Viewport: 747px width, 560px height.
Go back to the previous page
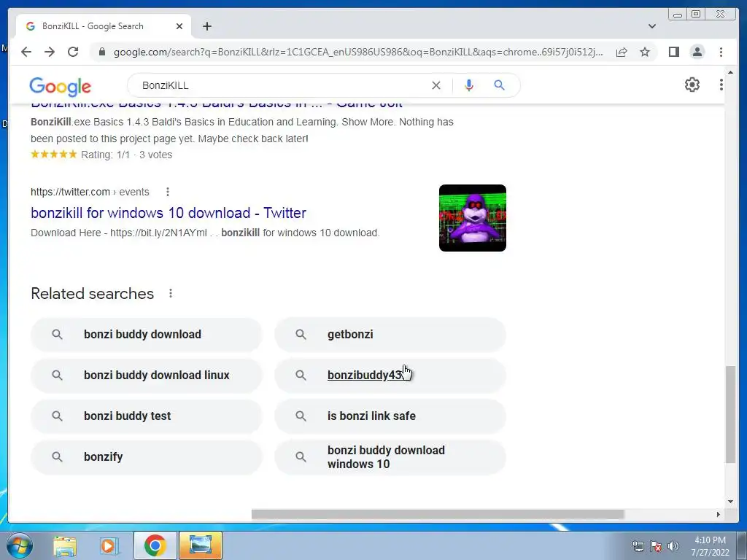(26, 52)
